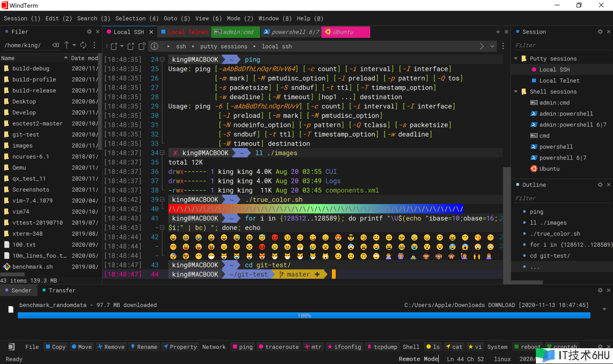Collapse the Shell sessions tree group
This screenshot has height=364, width=613.
pyautogui.click(x=516, y=91)
